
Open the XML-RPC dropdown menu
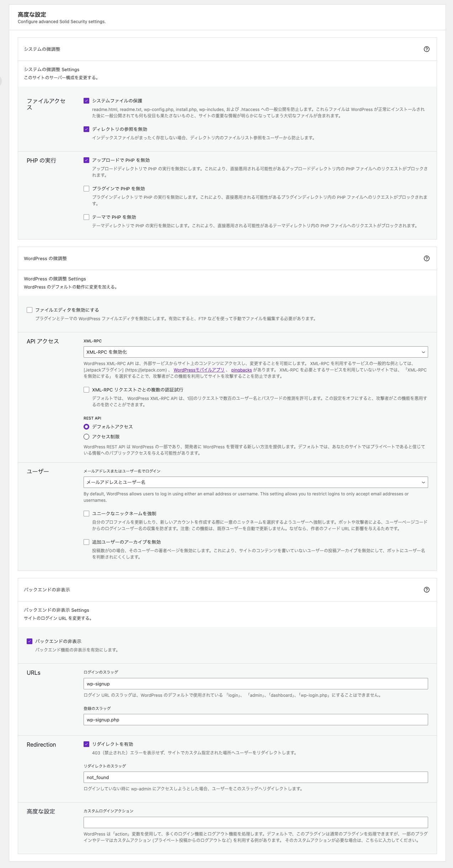[255, 352]
